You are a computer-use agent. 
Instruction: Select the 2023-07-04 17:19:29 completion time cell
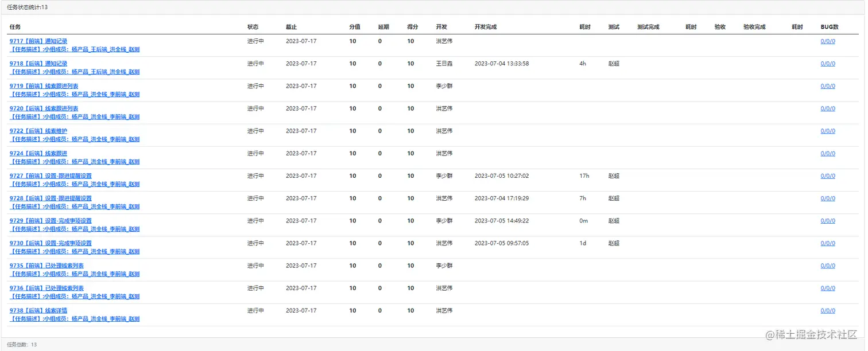click(x=502, y=198)
